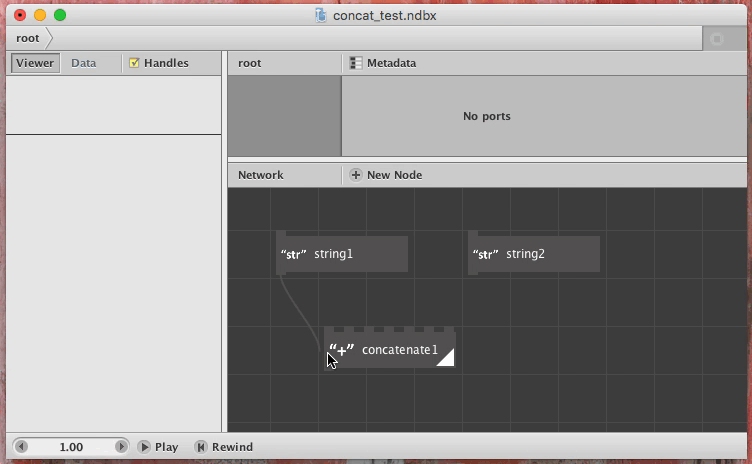The height and width of the screenshot is (464, 752).
Task: Click the "str" icon on string2 node
Action: point(485,254)
